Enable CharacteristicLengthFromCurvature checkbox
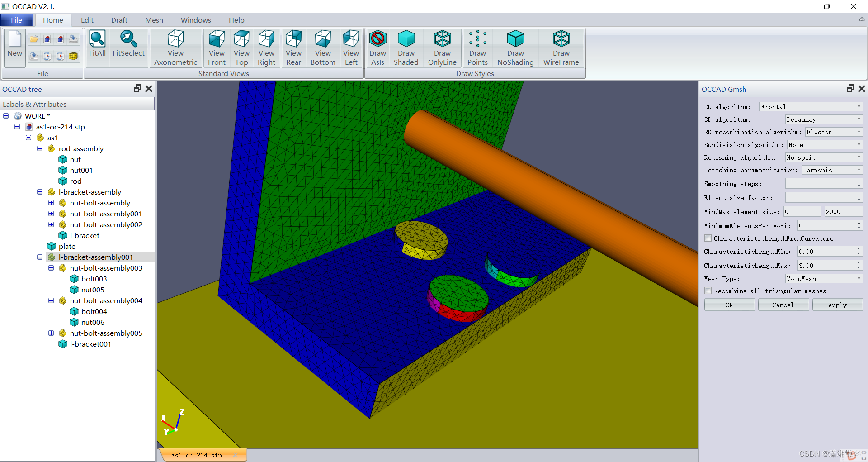The width and height of the screenshot is (868, 462). tap(708, 238)
